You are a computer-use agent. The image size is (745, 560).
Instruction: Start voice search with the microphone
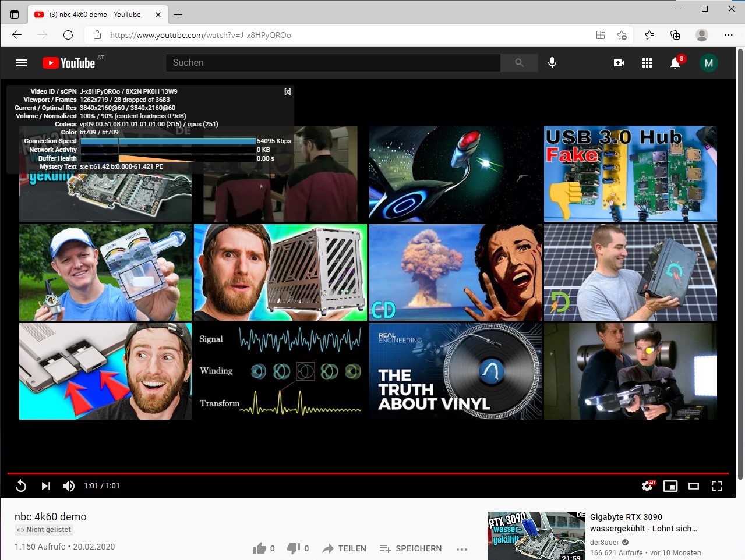click(x=552, y=63)
